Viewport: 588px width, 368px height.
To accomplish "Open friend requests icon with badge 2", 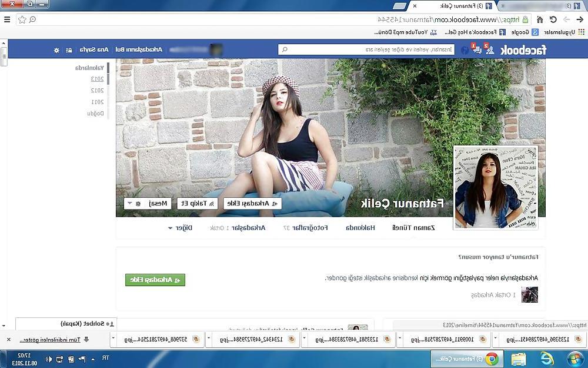I will (x=488, y=49).
